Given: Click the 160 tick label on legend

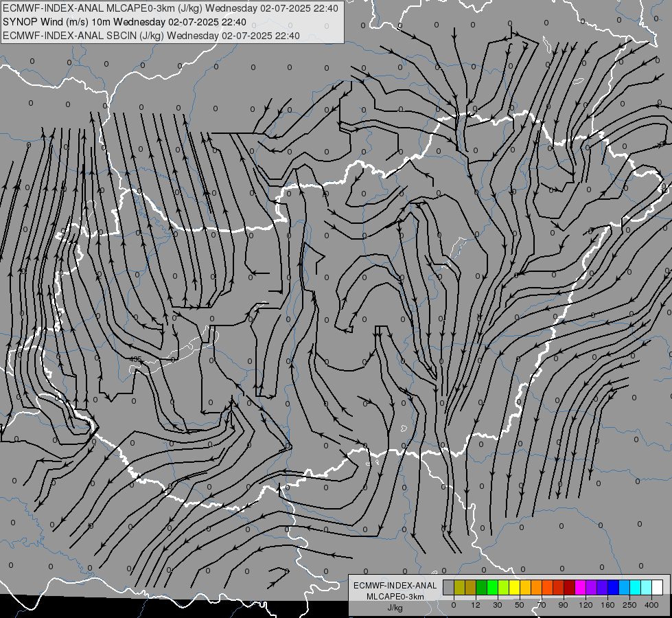Looking at the screenshot, I should 607,605.
